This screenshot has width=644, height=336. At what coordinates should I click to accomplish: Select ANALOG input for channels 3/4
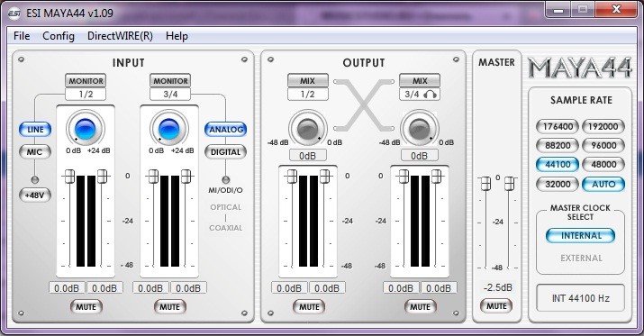click(225, 130)
